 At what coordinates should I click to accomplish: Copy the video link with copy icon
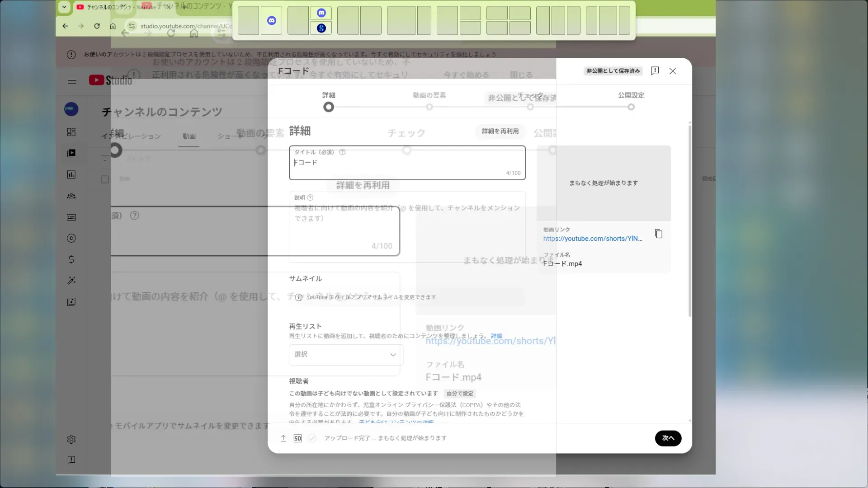click(659, 234)
